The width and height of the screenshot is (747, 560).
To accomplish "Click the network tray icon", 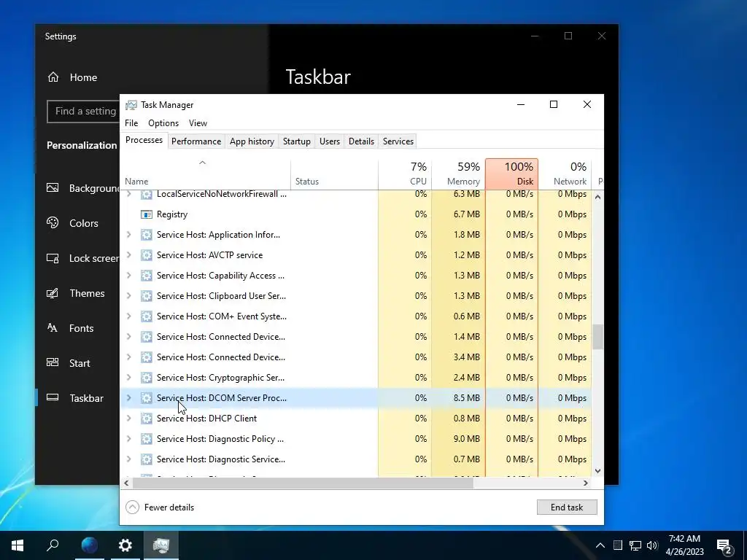I will [635, 545].
